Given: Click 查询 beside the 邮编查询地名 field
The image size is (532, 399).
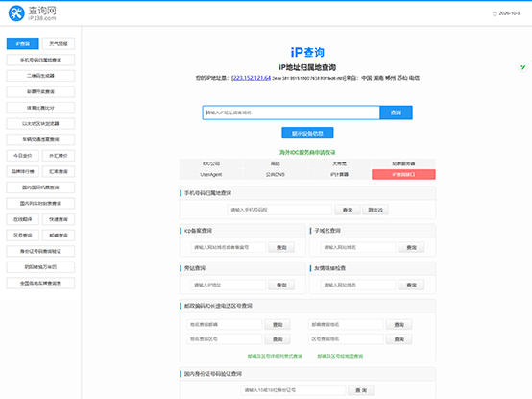Looking at the screenshot, I should (x=399, y=325).
